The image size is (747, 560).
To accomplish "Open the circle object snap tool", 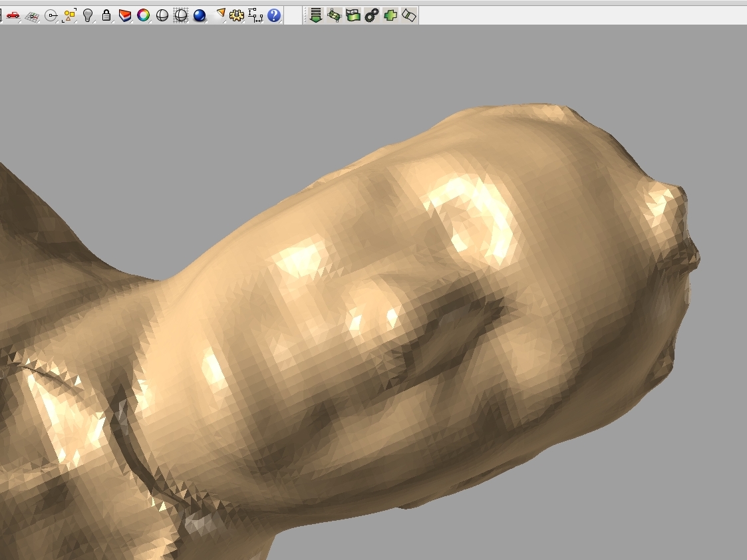I will coord(51,15).
